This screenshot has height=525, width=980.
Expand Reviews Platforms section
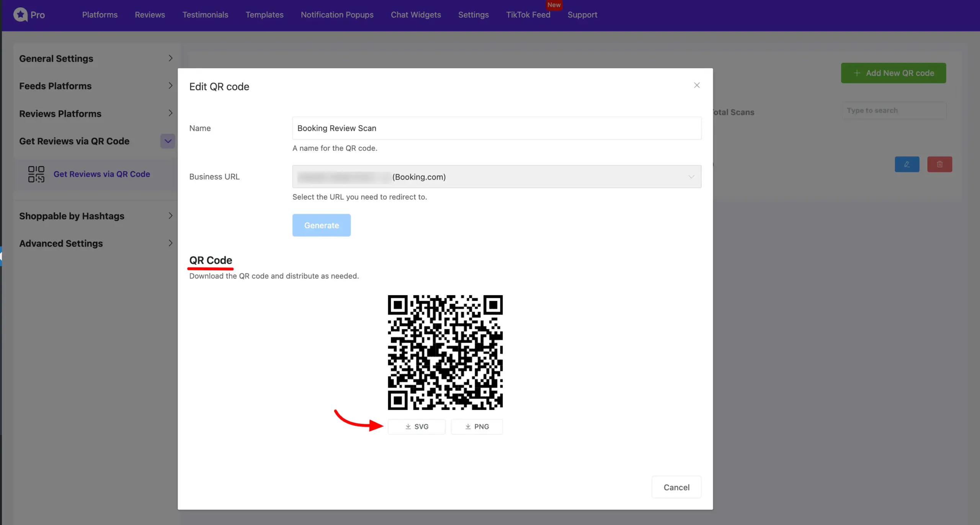(96, 113)
